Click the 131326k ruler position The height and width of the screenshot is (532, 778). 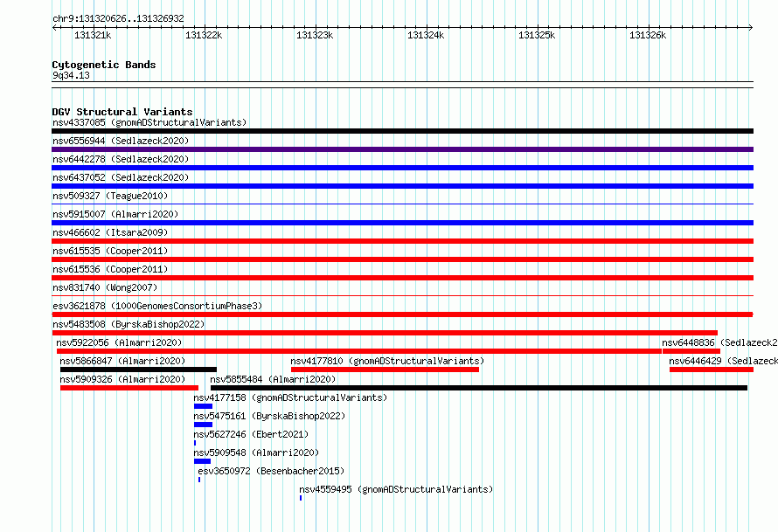point(648,35)
